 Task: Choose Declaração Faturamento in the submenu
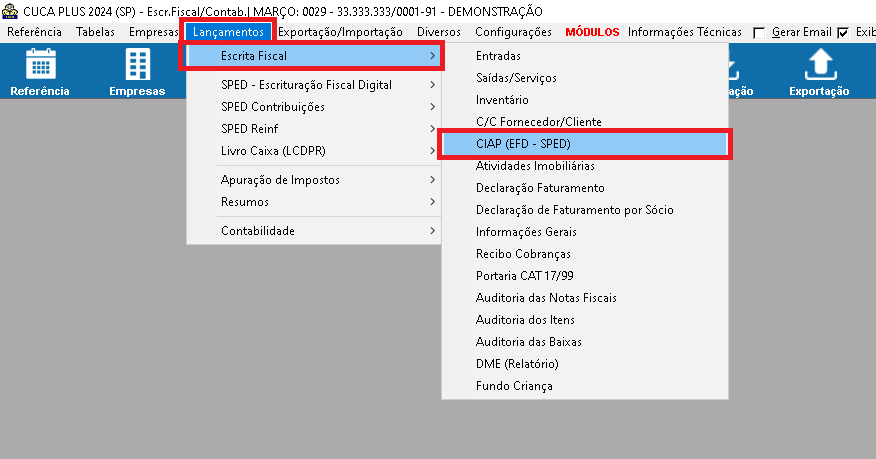tap(585, 188)
